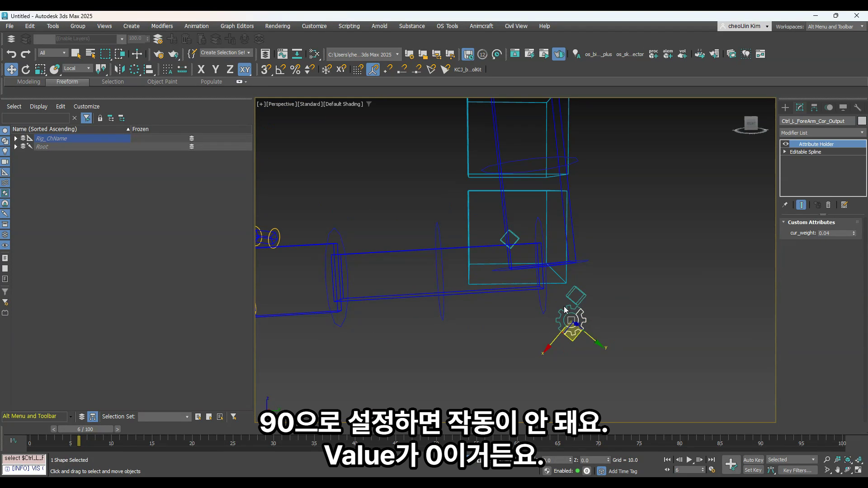Toggle Set Key mode
Viewport: 868px width, 488px height.
[753, 470]
